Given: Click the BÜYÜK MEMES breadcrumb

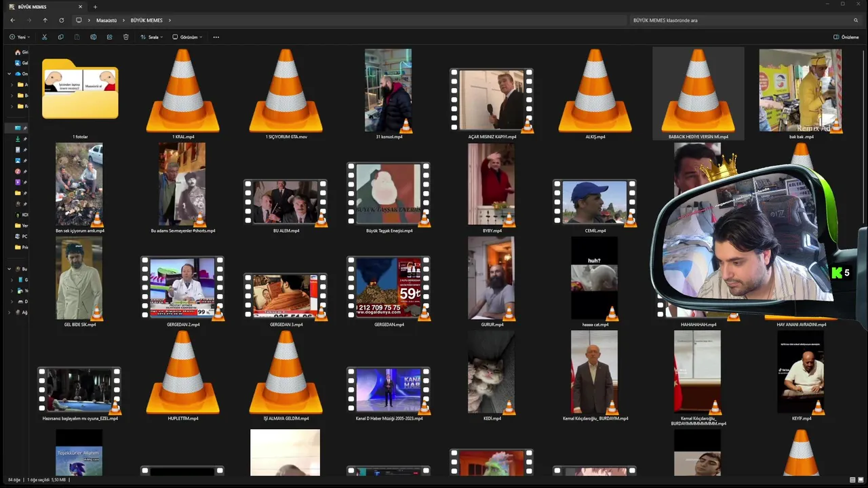Looking at the screenshot, I should pyautogui.click(x=146, y=20).
